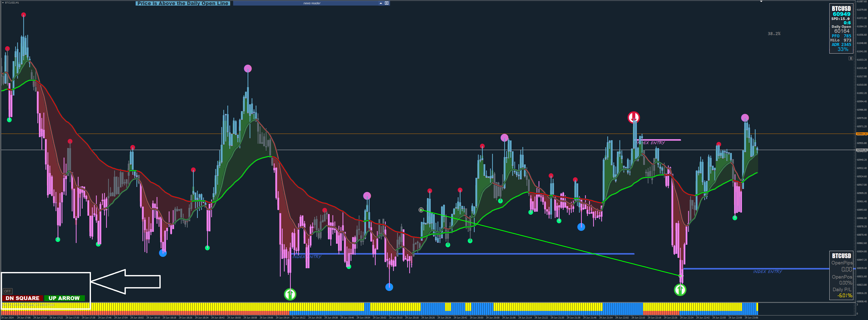Viewport: 868px width, 320px height.
Task: Click the blue INDEX ENTRY label at right
Action: coord(767,272)
